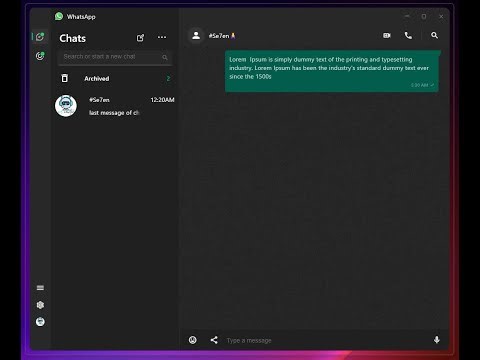Open the Chats tab in sidebar
The height and width of the screenshot is (360, 480).
(x=40, y=36)
